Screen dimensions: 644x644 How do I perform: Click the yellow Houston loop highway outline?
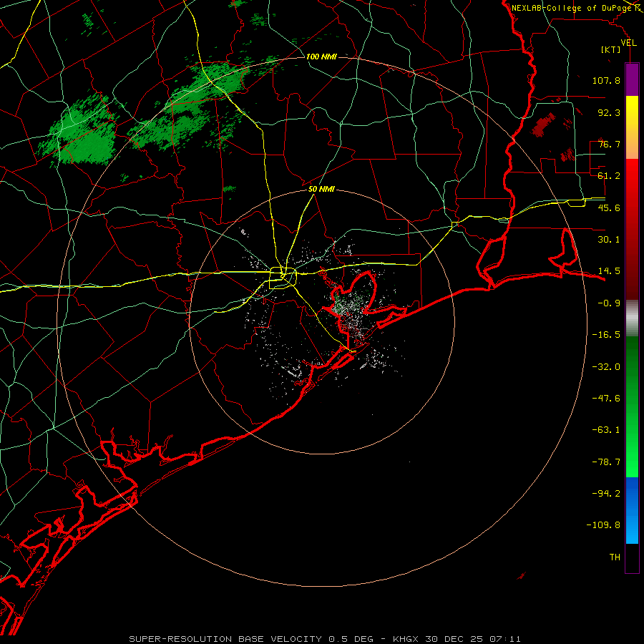pos(283,278)
